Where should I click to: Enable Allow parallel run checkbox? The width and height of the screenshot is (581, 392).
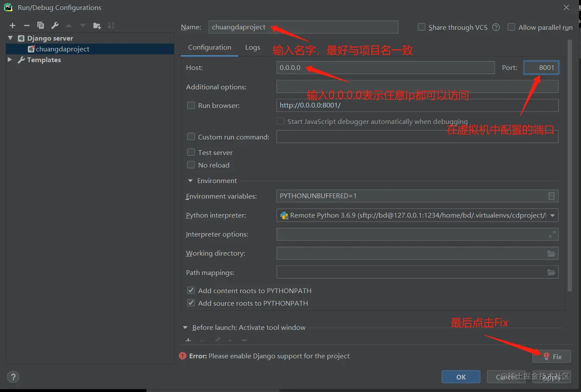coord(512,27)
